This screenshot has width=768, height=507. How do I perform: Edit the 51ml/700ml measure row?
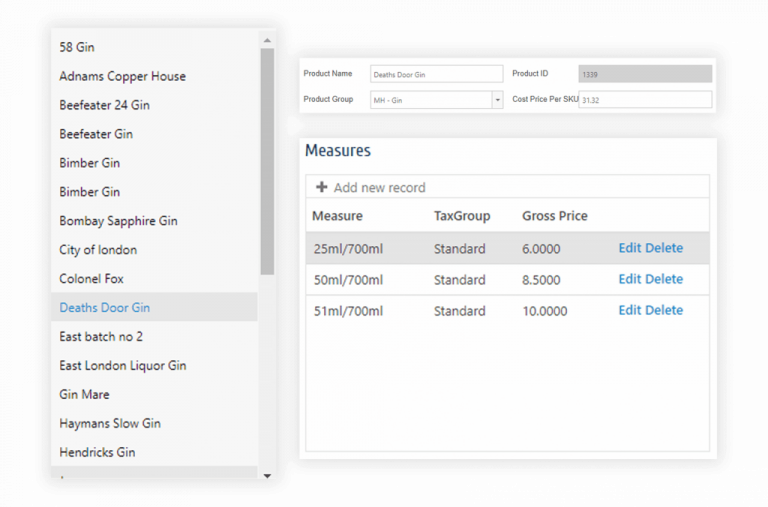[x=630, y=310]
